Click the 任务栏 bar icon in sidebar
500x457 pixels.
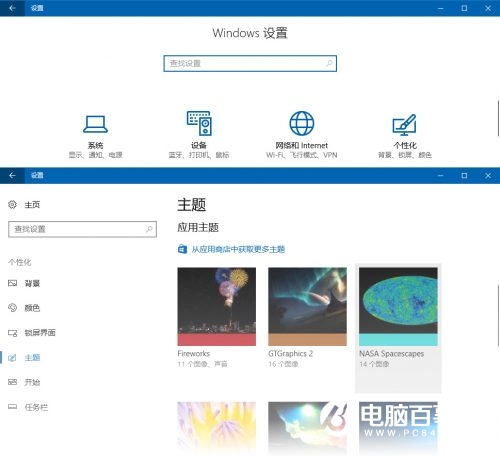point(12,407)
